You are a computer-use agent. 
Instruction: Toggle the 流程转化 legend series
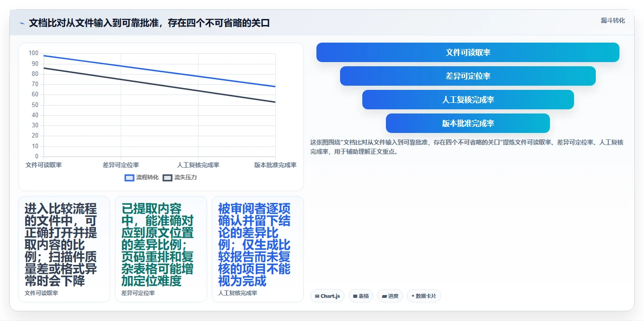click(142, 177)
